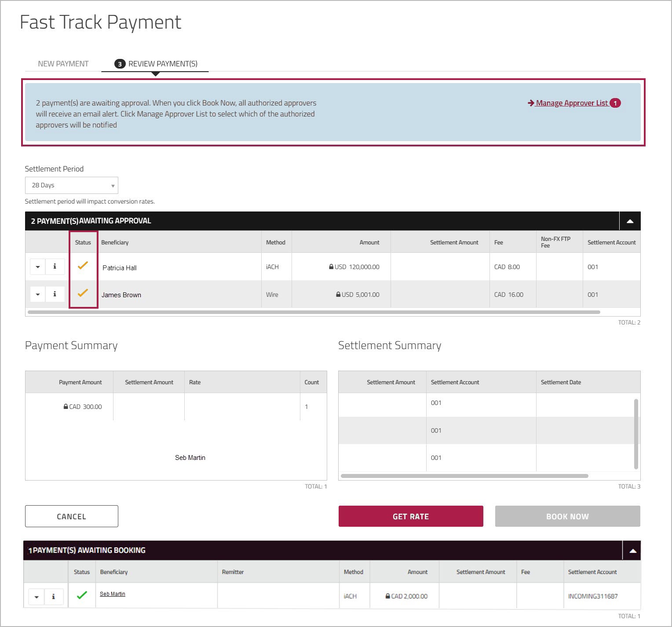
Task: Click the lock icon beside USD 5,001.00
Action: pos(338,294)
